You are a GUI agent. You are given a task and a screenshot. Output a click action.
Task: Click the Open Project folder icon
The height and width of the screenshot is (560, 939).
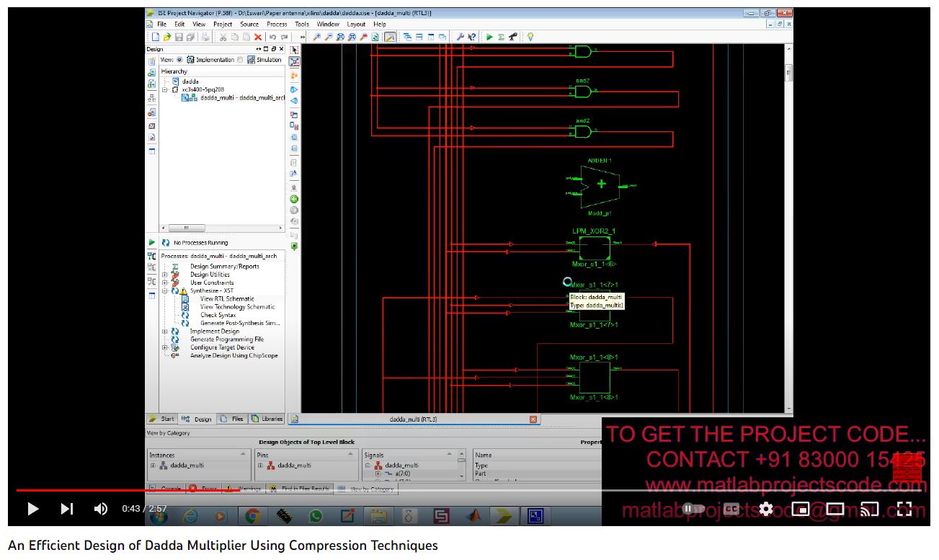point(167,37)
